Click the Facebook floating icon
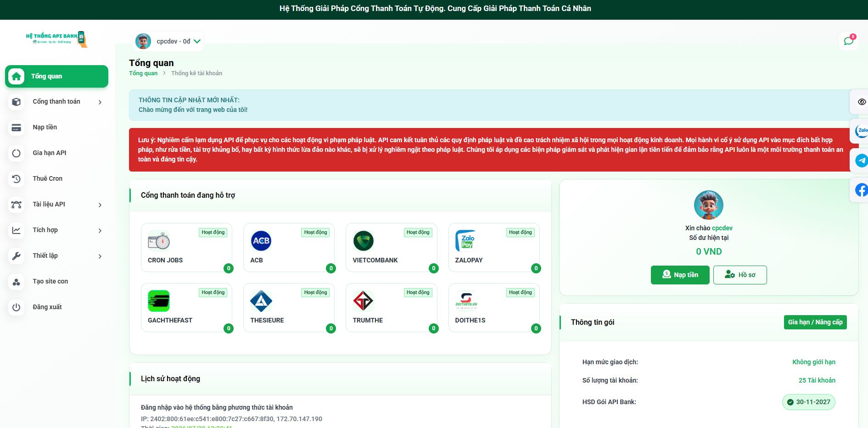Screen dimensions: 868x428 [x=861, y=190]
